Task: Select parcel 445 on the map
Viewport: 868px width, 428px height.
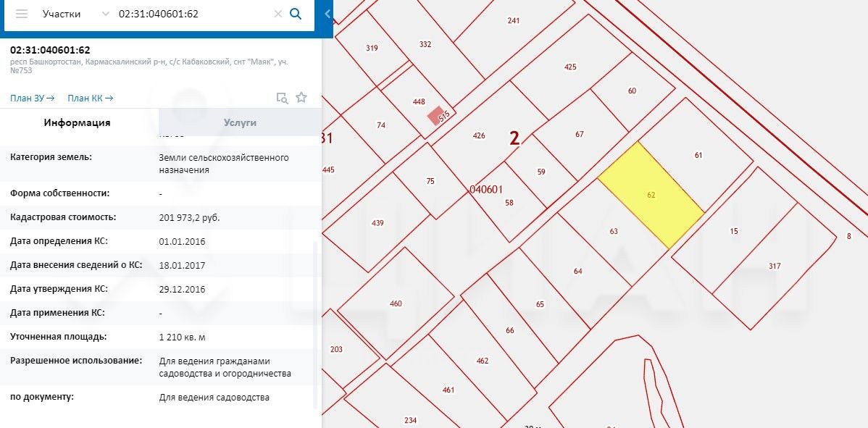Action: click(328, 169)
